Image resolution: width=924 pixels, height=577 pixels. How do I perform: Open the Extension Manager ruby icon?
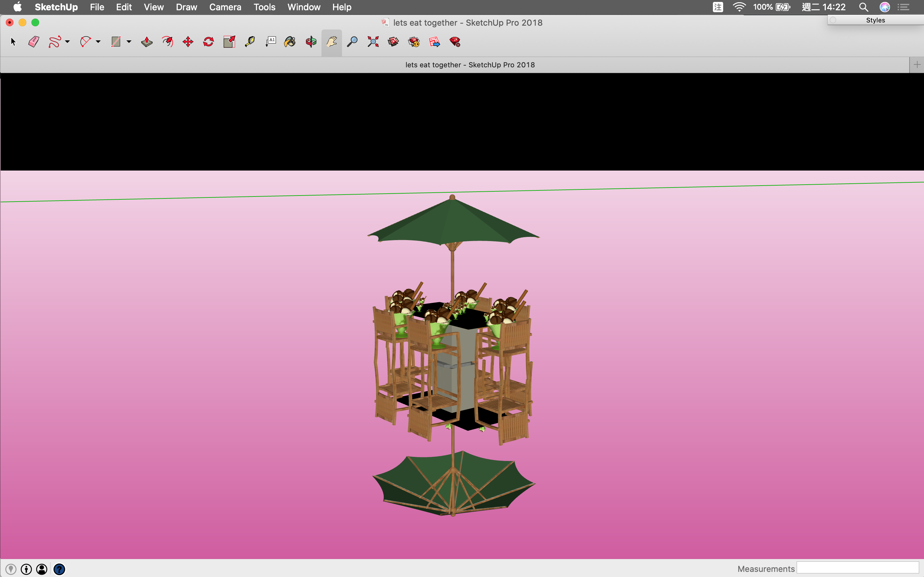(455, 42)
